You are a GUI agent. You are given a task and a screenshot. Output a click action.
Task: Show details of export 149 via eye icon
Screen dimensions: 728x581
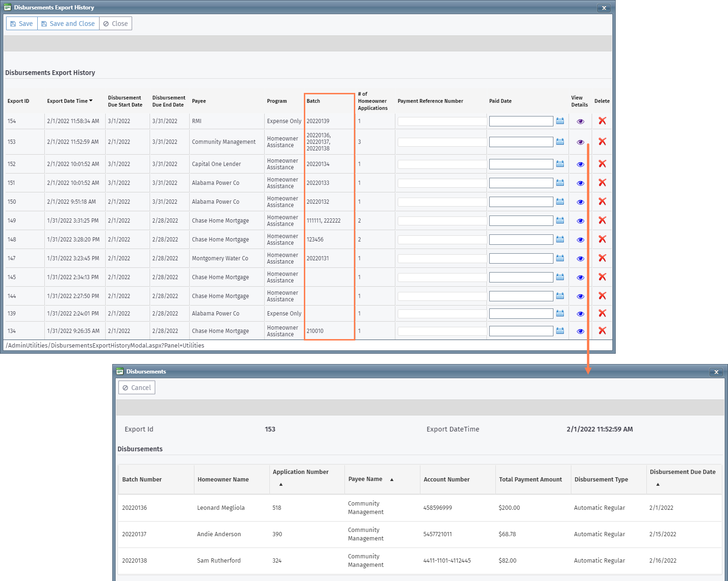(x=580, y=221)
